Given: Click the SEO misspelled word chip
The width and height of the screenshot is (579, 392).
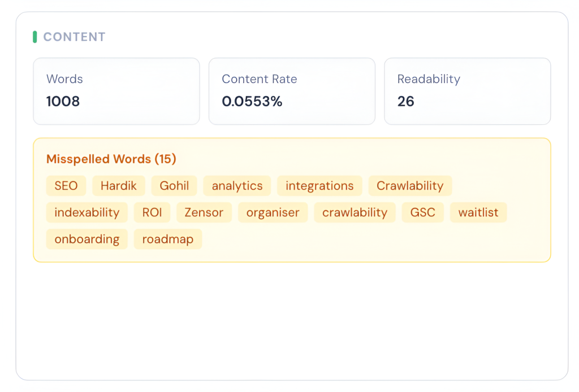Looking at the screenshot, I should (x=66, y=186).
